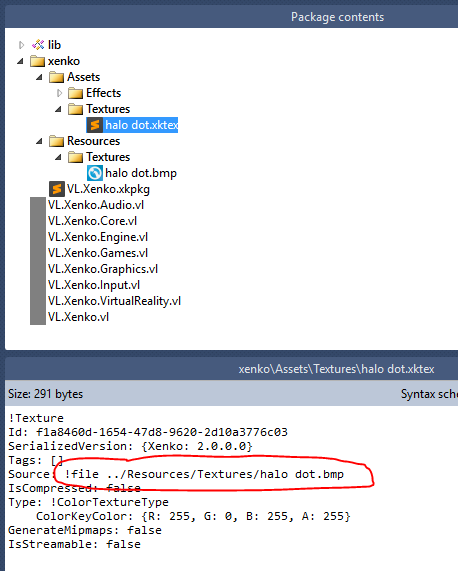Click the IsStreamable: false line
The width and height of the screenshot is (458, 571).
tap(75, 544)
